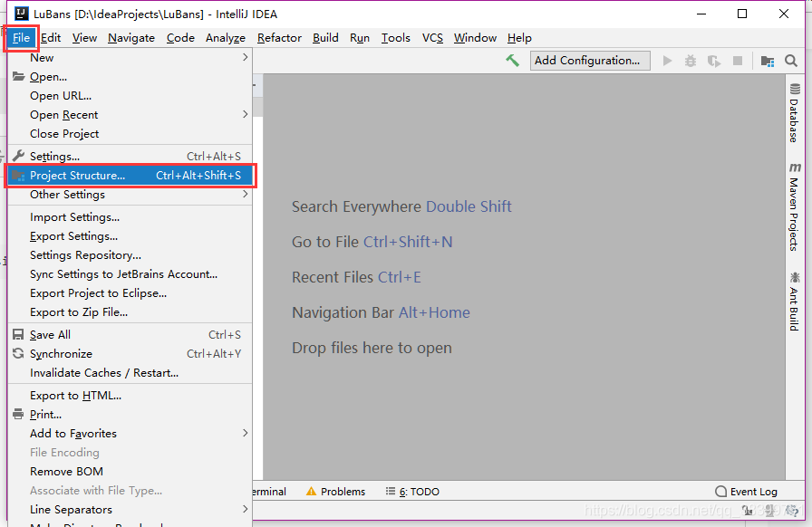Click the Event Log icon in status bar

tap(720, 492)
